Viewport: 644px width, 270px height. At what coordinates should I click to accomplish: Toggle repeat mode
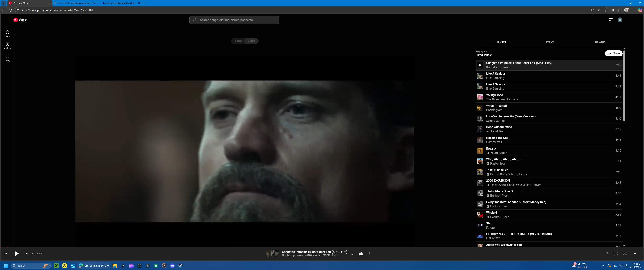coord(616,254)
